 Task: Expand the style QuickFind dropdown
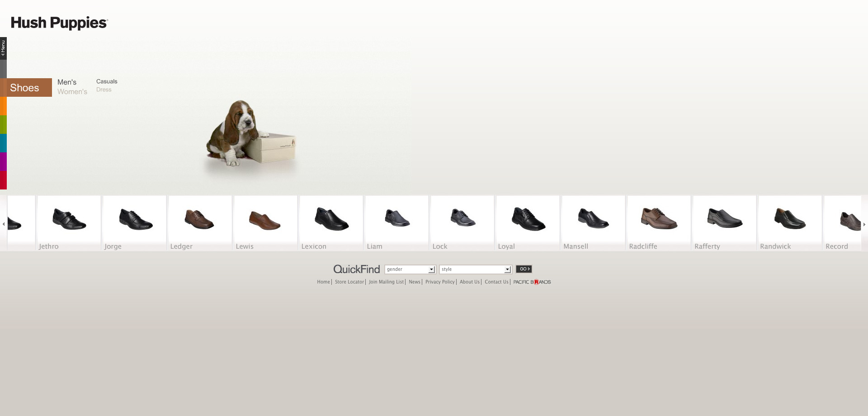[476, 269]
